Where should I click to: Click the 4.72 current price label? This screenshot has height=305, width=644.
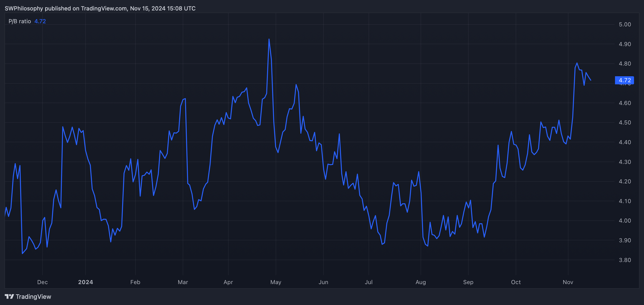click(x=624, y=80)
